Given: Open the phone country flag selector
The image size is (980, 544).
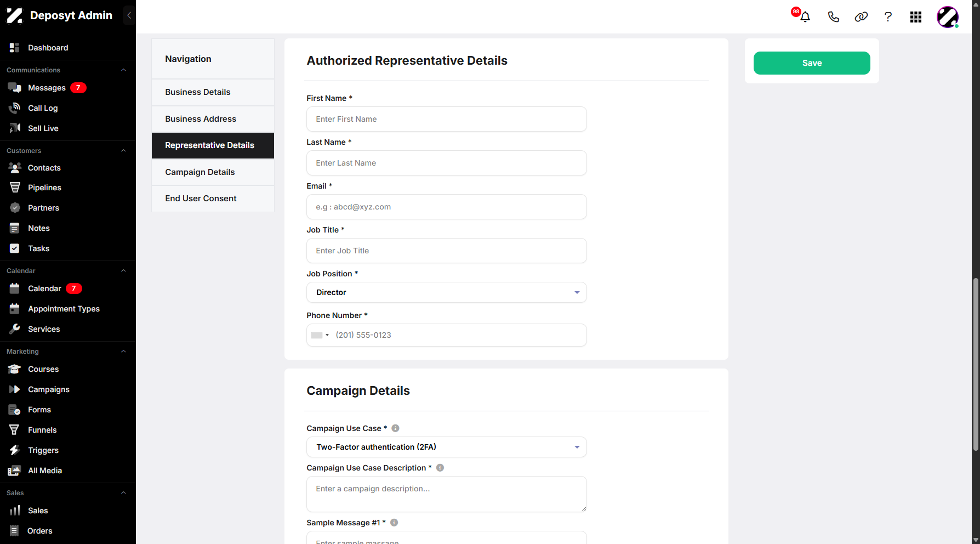Looking at the screenshot, I should pos(320,335).
